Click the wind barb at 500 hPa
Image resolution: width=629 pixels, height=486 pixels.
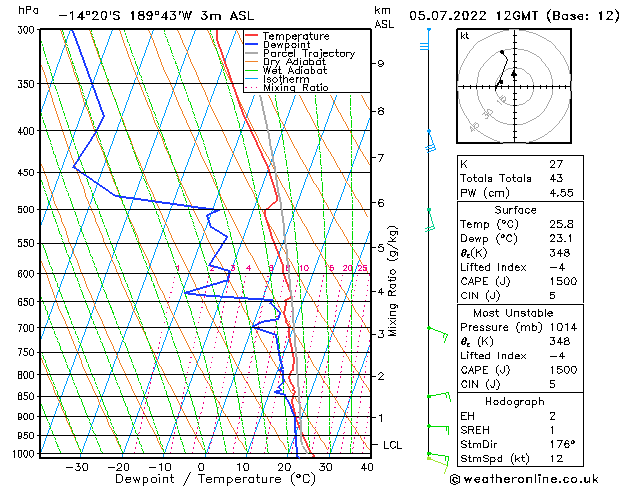pyautogui.click(x=430, y=220)
